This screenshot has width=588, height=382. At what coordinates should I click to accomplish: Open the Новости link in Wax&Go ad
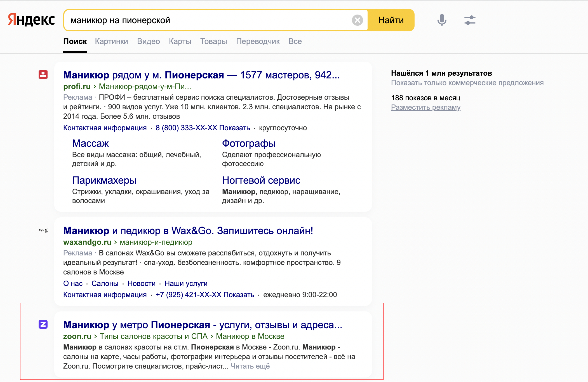tap(141, 283)
